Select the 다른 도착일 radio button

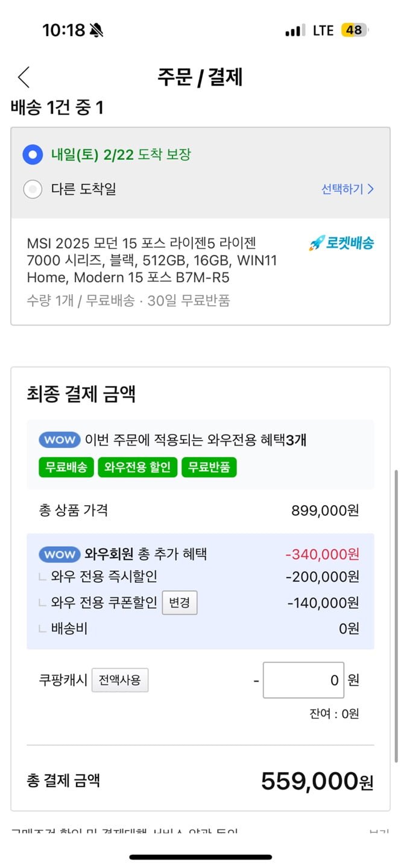point(33,189)
